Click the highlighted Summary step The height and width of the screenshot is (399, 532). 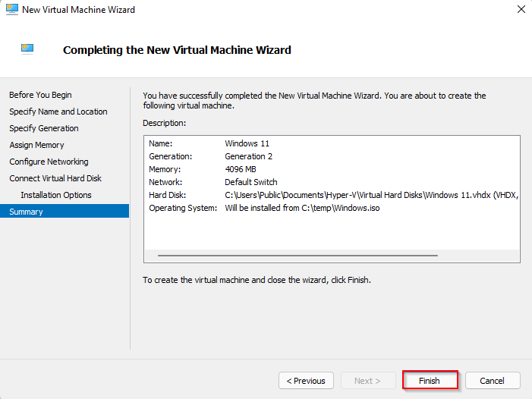(26, 212)
